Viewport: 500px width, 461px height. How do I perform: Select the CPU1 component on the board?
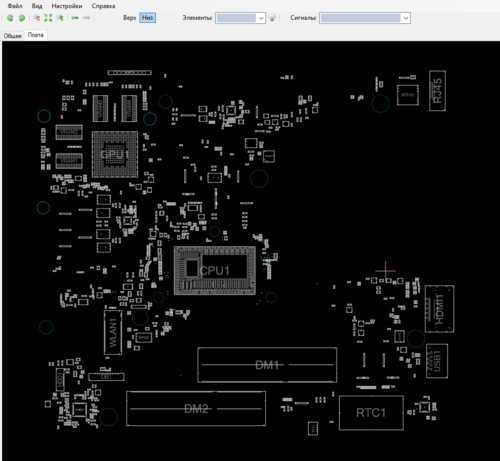[215, 271]
